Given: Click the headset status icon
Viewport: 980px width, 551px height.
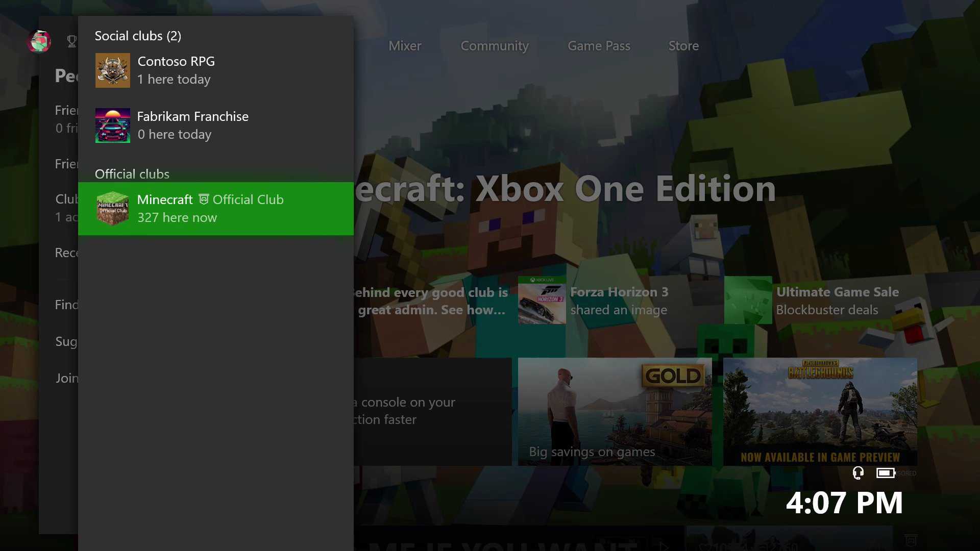Looking at the screenshot, I should pyautogui.click(x=858, y=473).
